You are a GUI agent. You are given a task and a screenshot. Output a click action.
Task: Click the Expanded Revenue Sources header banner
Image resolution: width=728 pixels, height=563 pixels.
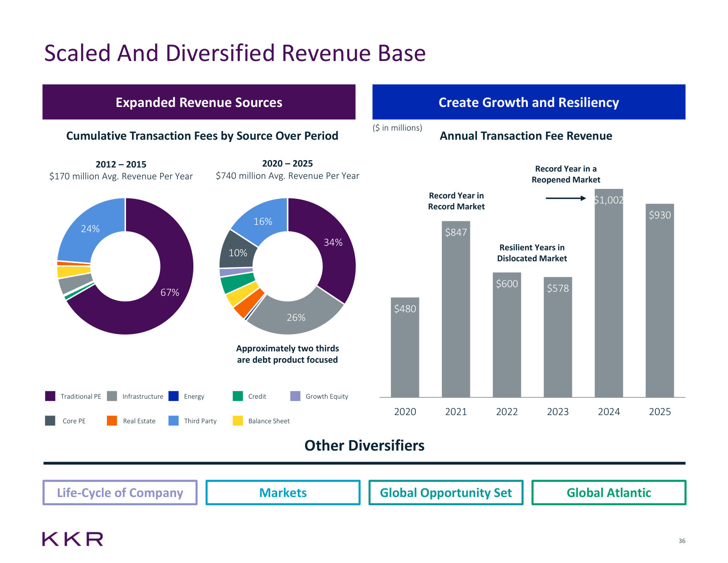[x=199, y=102]
